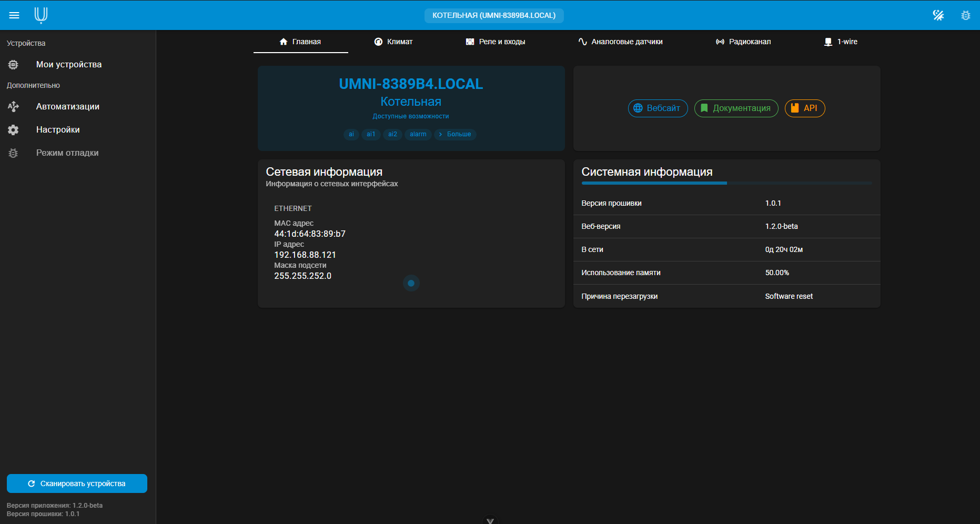This screenshot has width=980, height=524.
Task: Open the Аналоговые датчики tab
Action: [620, 42]
